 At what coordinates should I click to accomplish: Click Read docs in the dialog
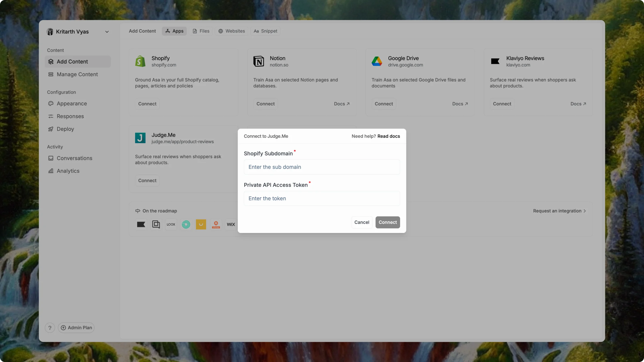(389, 136)
